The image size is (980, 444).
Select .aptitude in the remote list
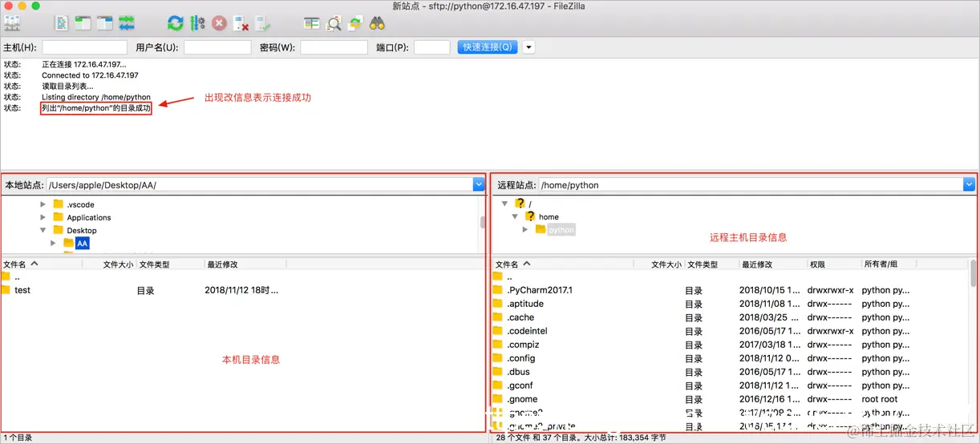tap(525, 304)
